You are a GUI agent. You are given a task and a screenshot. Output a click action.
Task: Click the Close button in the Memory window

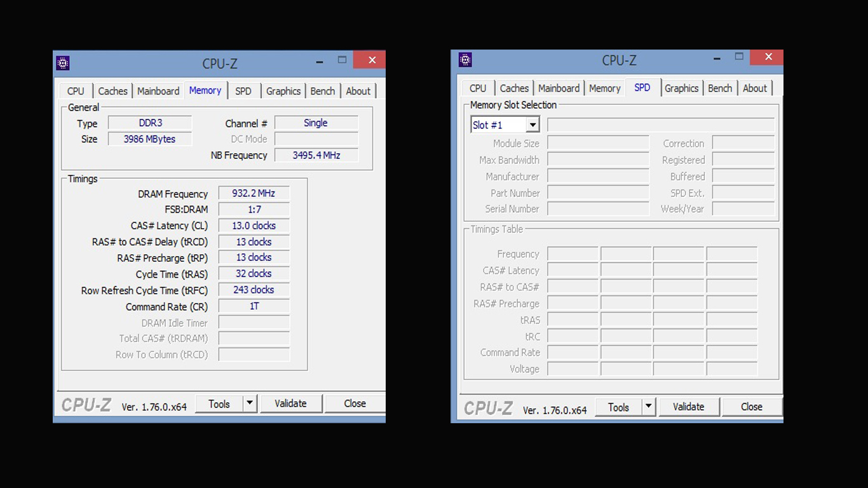pos(355,403)
